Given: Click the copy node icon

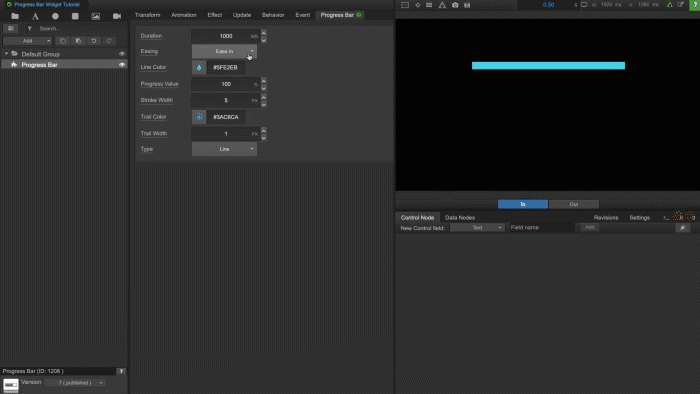Looking at the screenshot, I should [x=63, y=41].
